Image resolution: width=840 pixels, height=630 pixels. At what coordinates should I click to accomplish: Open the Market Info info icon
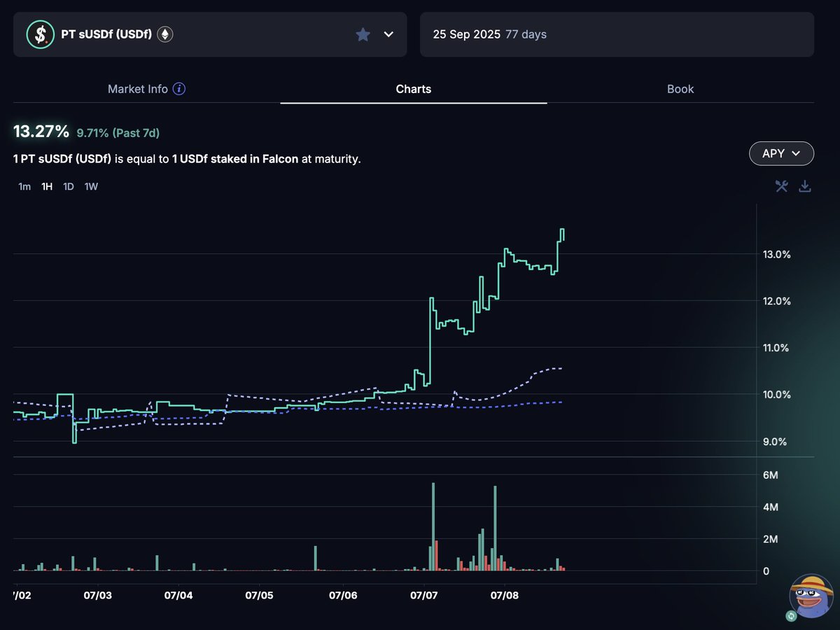180,89
